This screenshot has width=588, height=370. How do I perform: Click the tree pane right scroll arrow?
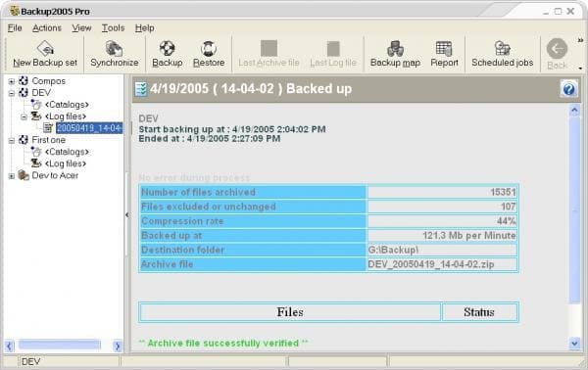coord(118,346)
